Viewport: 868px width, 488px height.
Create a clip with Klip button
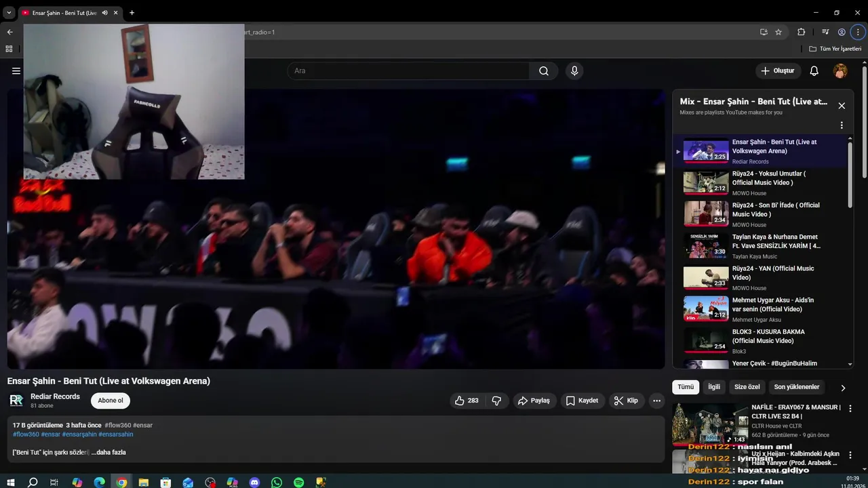click(626, 401)
